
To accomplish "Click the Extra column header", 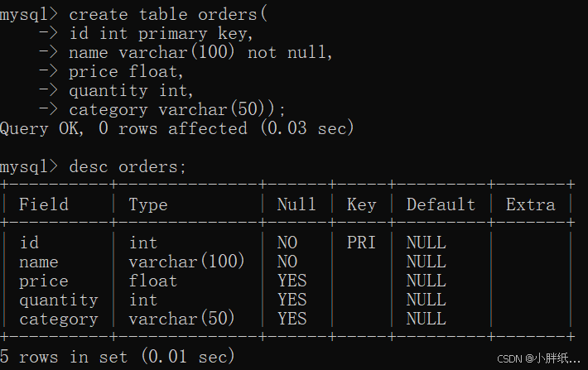I will click(530, 204).
